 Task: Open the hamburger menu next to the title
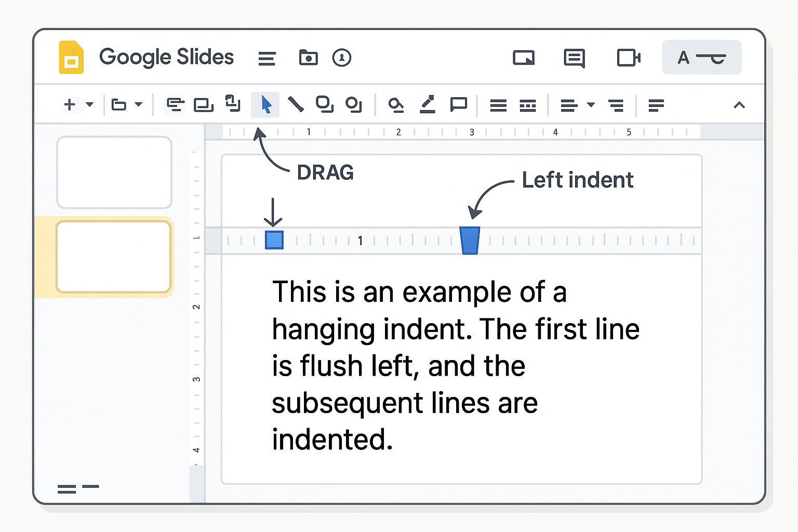267,58
